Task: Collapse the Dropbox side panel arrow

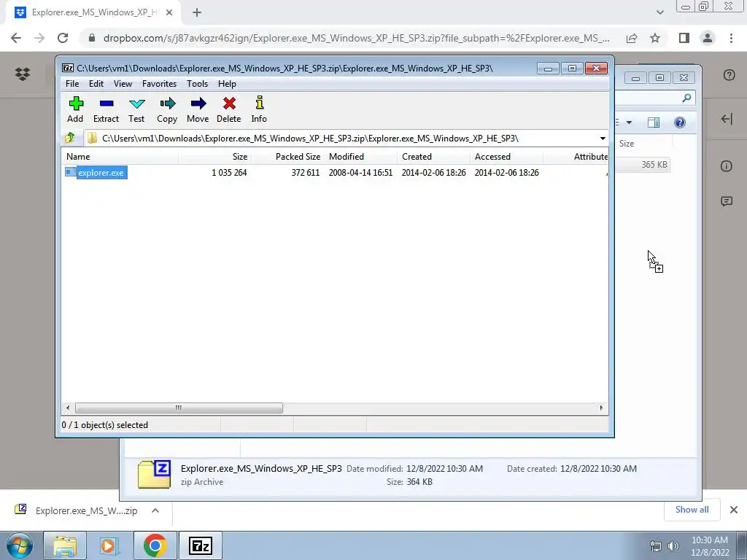Action: coord(727,119)
